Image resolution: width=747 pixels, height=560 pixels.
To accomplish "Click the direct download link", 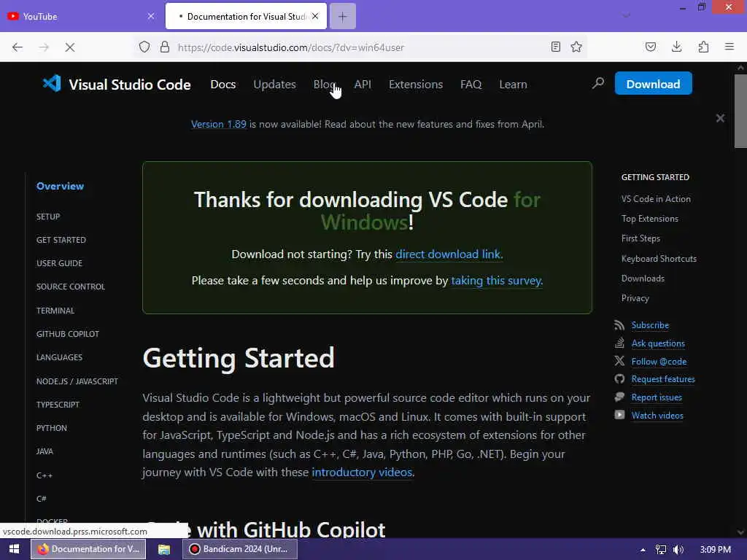I will (x=449, y=254).
